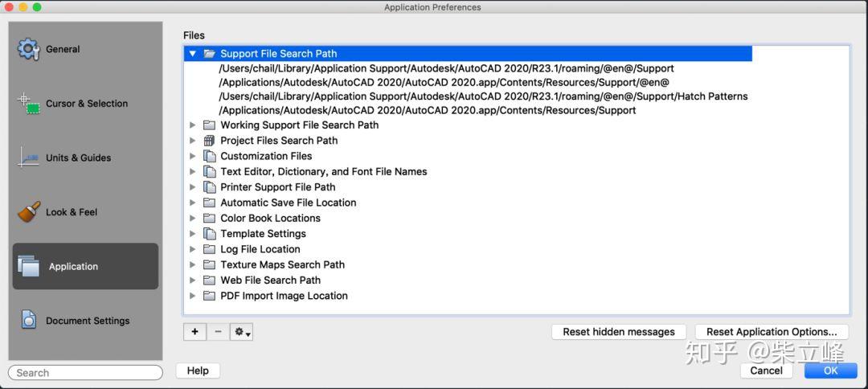Expand the Working Support File Search Path
The image size is (868, 389).
coord(193,125)
